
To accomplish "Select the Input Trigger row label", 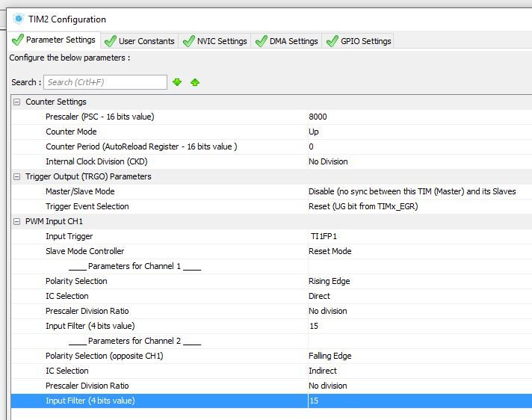I will tap(69, 236).
